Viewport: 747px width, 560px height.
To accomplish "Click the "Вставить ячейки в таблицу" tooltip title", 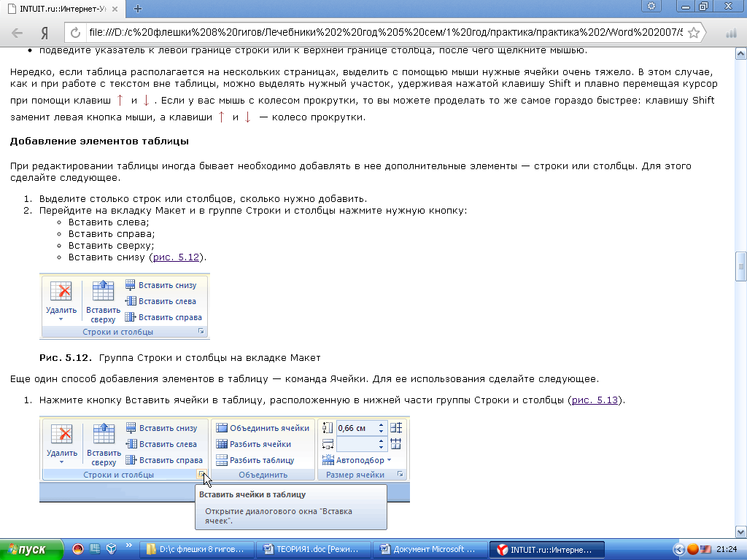I will (252, 494).
